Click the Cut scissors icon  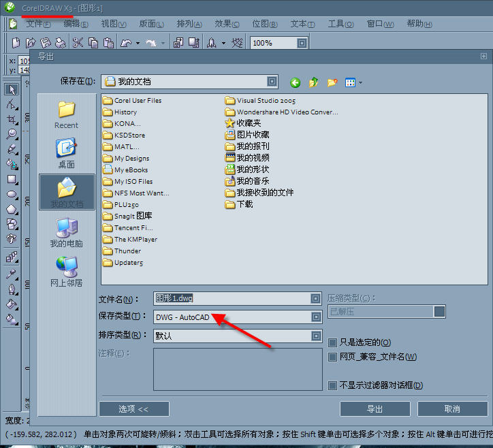point(78,43)
